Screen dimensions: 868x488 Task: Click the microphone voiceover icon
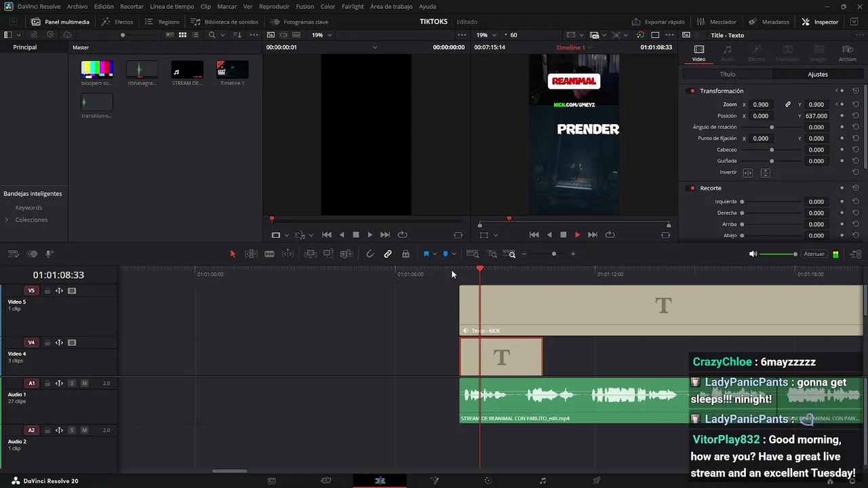pyautogui.click(x=50, y=254)
